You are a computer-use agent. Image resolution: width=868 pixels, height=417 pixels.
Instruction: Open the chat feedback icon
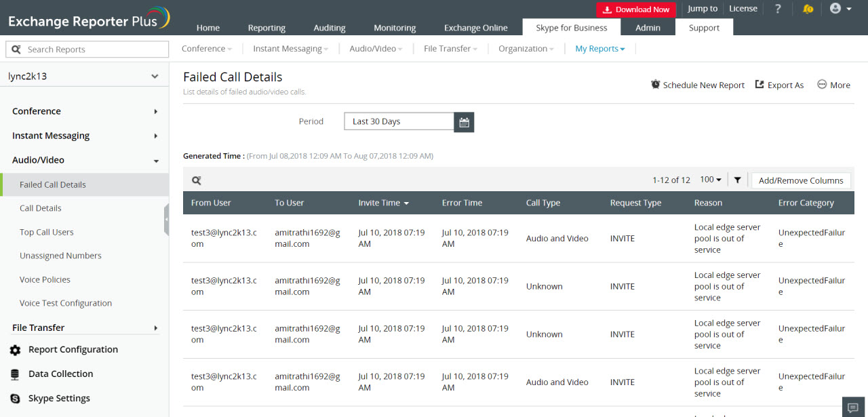(x=853, y=407)
